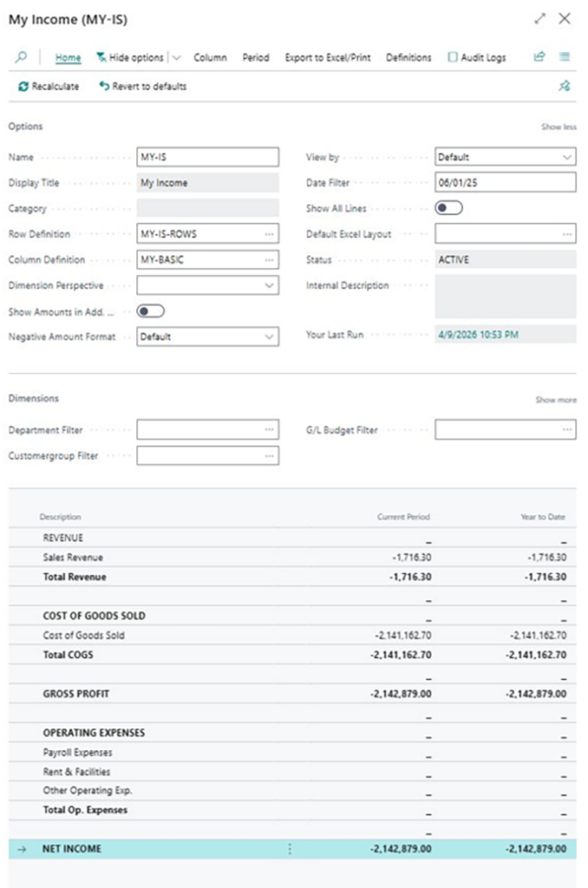Check the Audit Logs checkbox

click(453, 57)
